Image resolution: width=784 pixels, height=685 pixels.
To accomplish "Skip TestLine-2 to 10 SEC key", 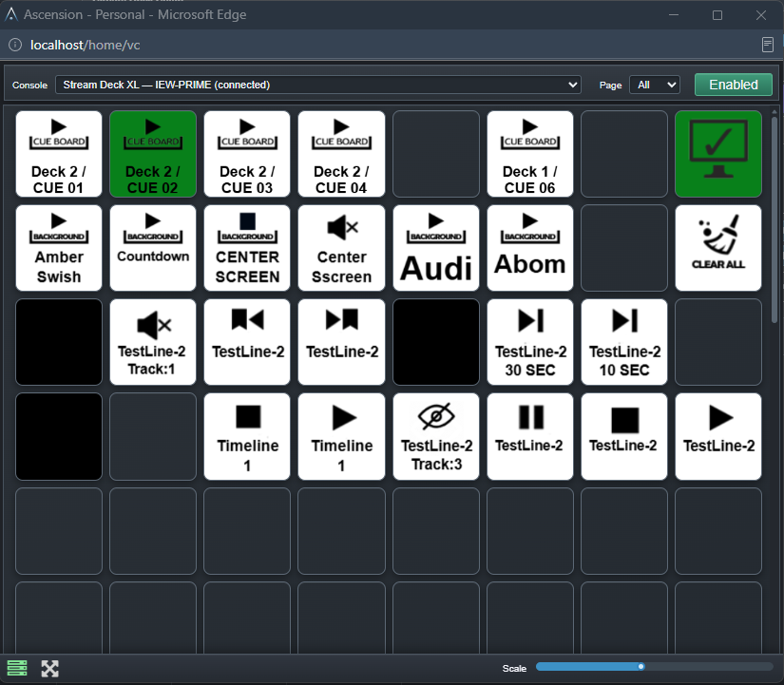I will pos(624,342).
